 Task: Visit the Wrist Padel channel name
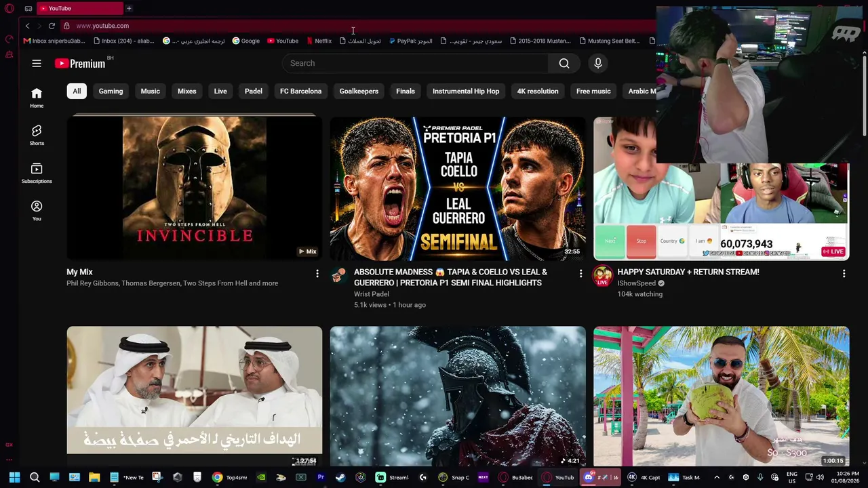[372, 294]
